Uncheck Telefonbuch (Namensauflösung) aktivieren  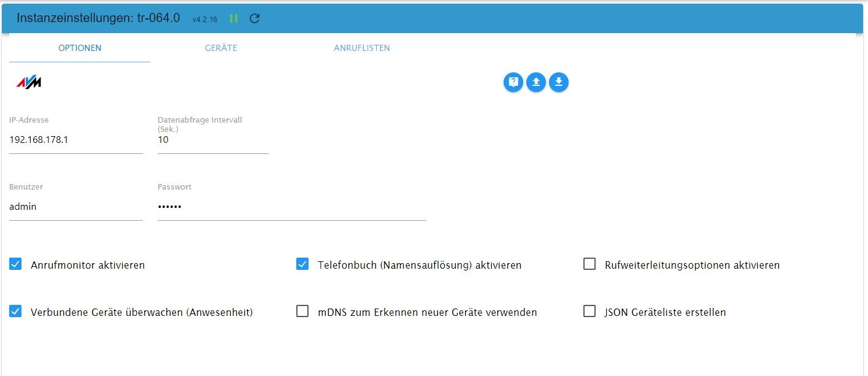coord(302,264)
